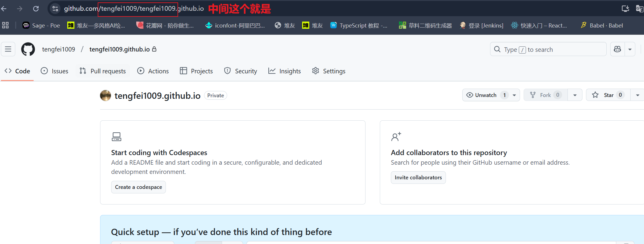The width and height of the screenshot is (644, 244).
Task: Open the 堆友 bookmark with globe icon
Action: 285,25
